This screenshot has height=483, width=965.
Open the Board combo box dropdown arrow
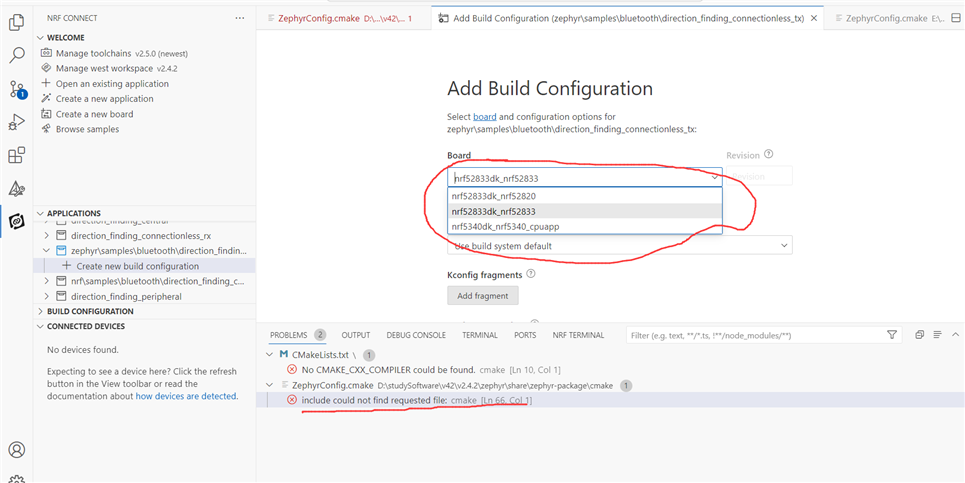(715, 177)
